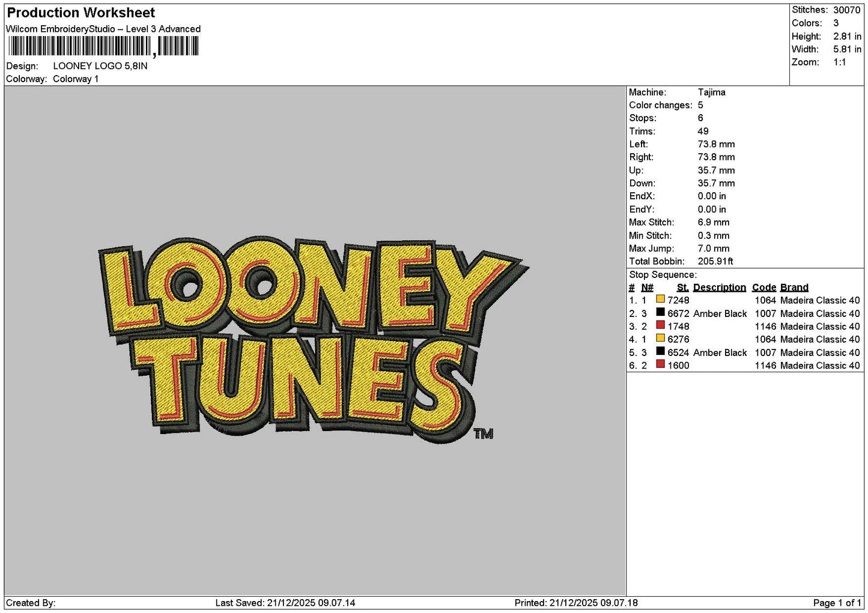Image resolution: width=868 pixels, height=613 pixels.
Task: Select Height value 2.81 in
Action: [847, 36]
